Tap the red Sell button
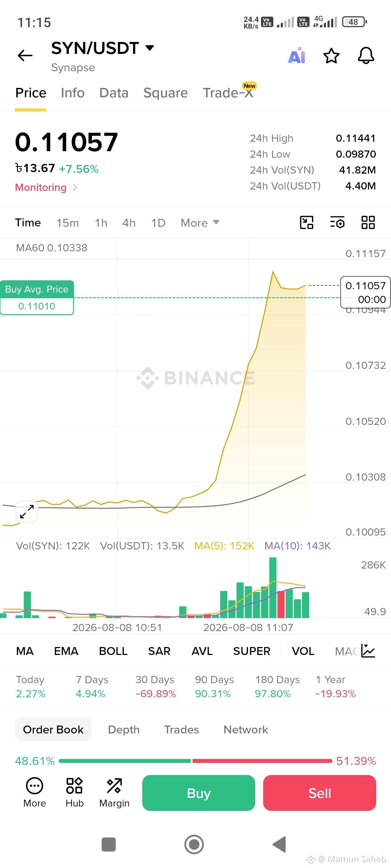The width and height of the screenshot is (391, 868). 320,793
